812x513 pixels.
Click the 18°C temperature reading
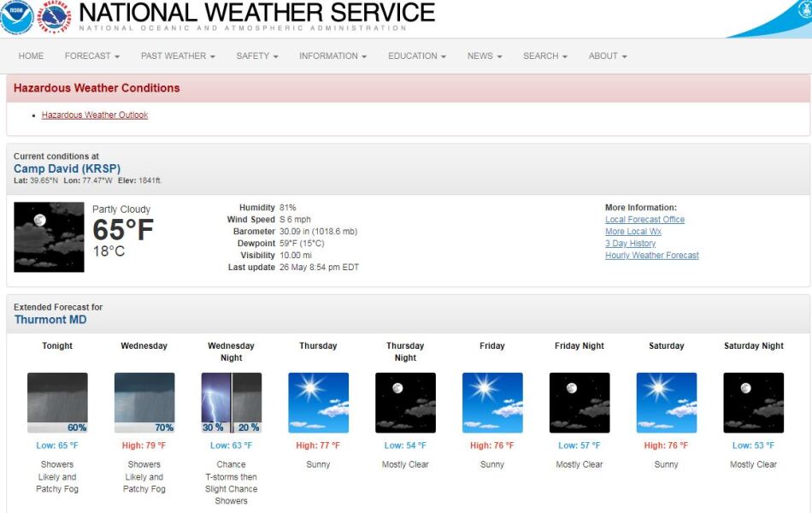(109, 251)
